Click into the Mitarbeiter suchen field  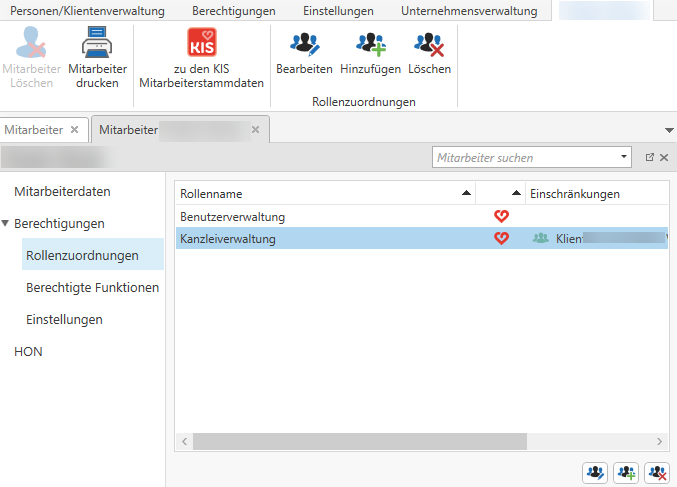pos(524,157)
